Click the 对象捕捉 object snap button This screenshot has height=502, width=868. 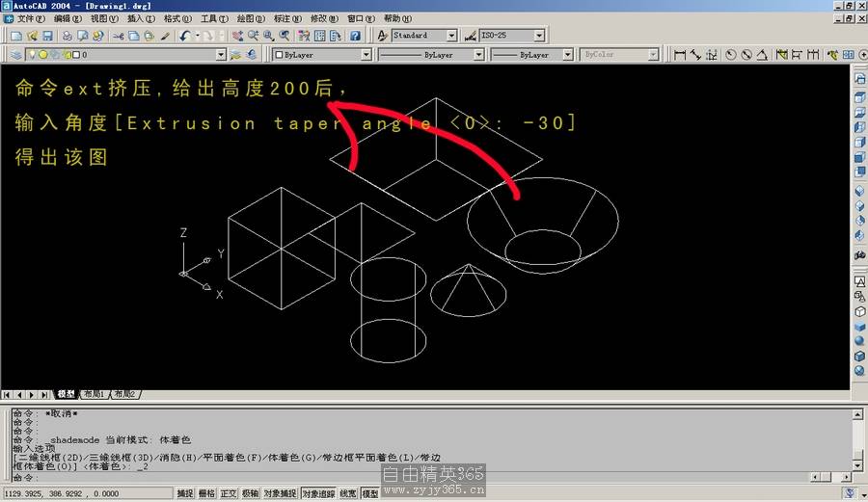click(279, 493)
